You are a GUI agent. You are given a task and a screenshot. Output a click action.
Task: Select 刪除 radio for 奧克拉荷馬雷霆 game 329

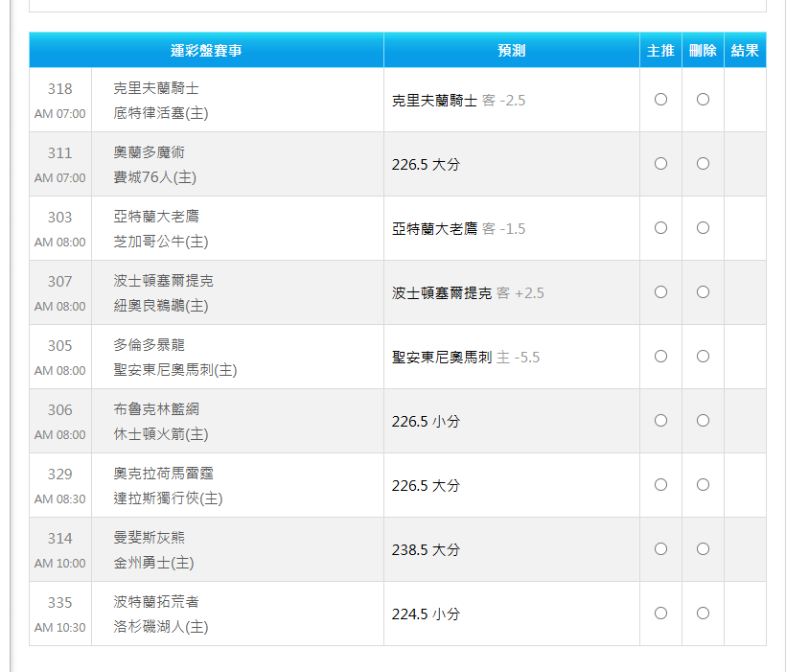703,485
